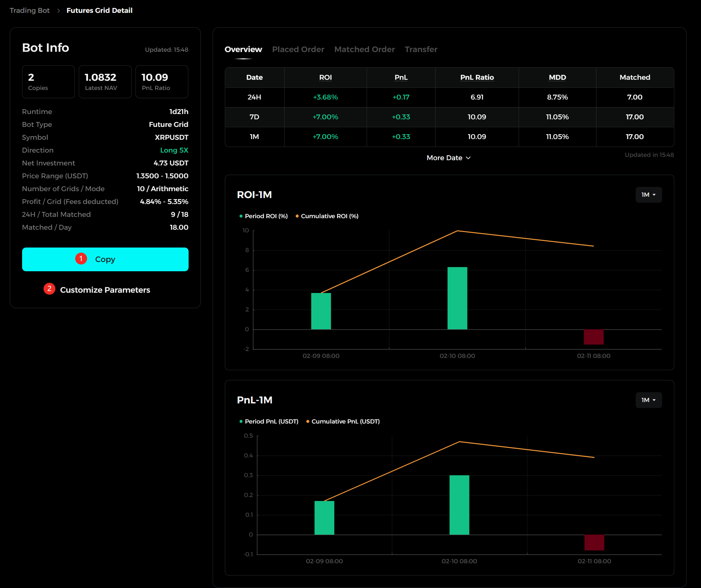Screen dimensions: 701x588
Task: Click the 8.75% MDD cell
Action: (x=558, y=97)
